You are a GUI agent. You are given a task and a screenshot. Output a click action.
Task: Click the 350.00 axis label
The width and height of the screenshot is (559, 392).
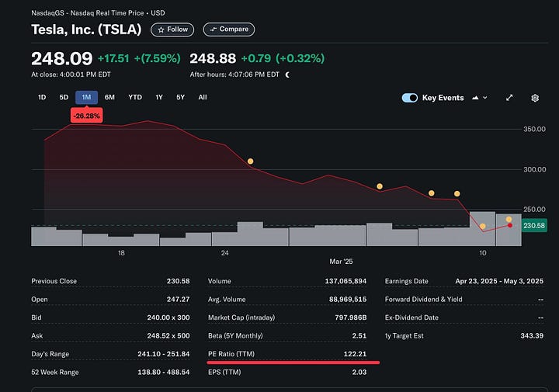point(534,129)
